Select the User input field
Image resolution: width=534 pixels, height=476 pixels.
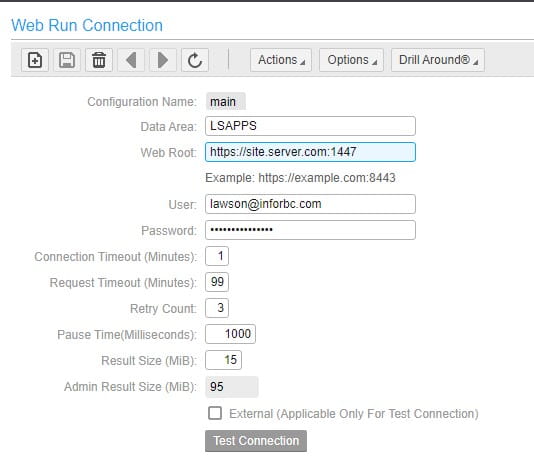(x=310, y=204)
